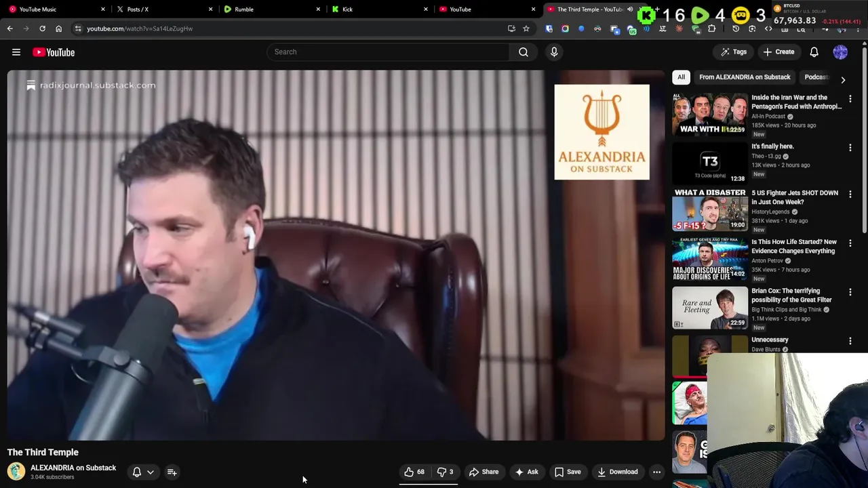Open It's finally here video title

point(772,146)
